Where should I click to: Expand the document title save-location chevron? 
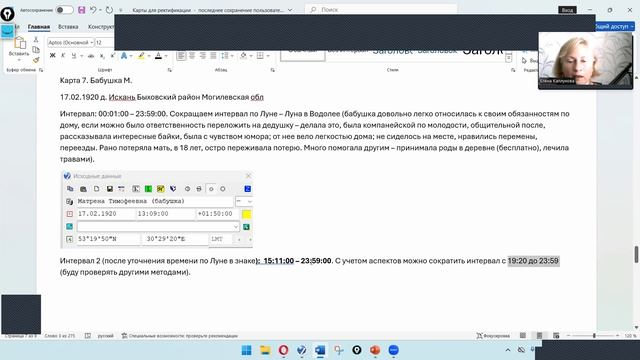click(290, 10)
